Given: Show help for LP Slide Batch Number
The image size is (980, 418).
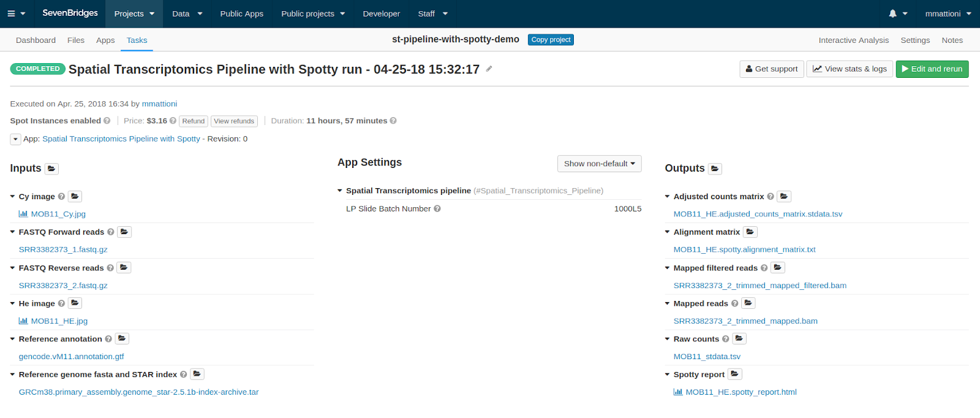Looking at the screenshot, I should point(437,208).
